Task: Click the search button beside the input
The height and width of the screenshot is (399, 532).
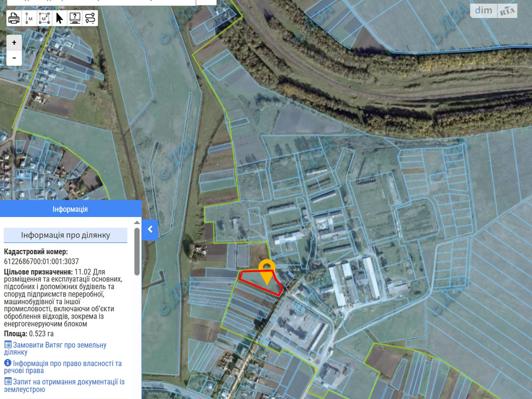Action: tap(206, 2)
